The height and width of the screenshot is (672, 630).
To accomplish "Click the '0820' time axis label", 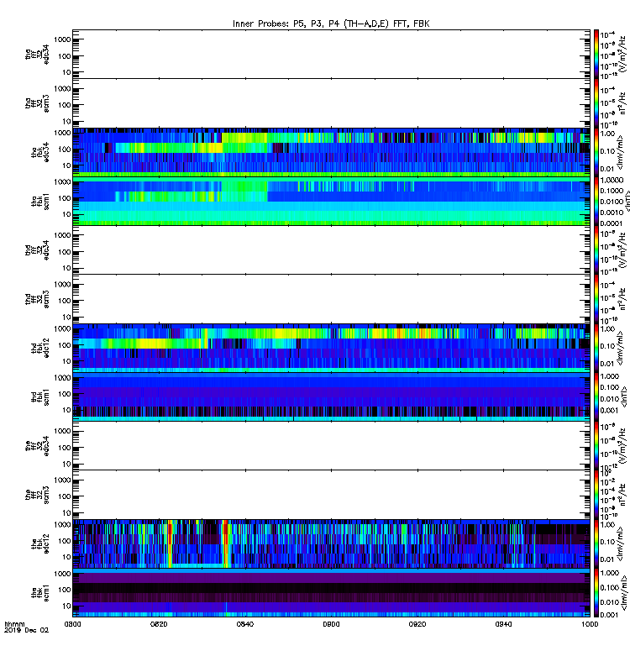I will [x=159, y=624].
